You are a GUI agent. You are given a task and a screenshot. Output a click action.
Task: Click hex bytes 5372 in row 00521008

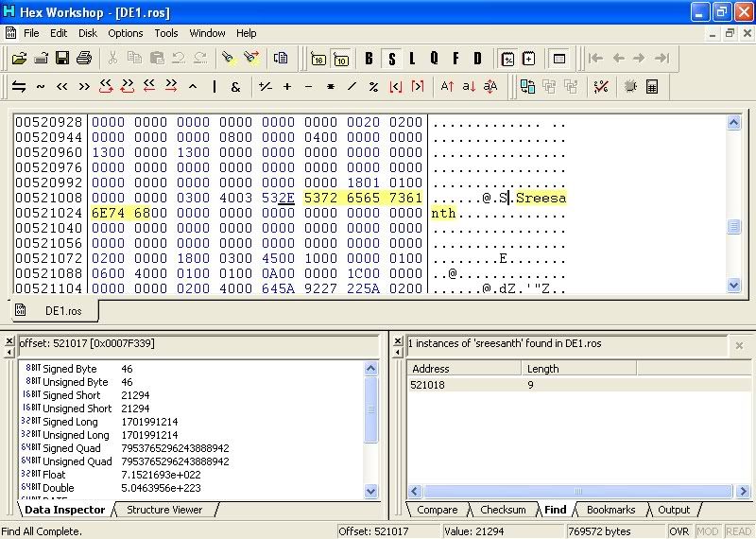320,198
